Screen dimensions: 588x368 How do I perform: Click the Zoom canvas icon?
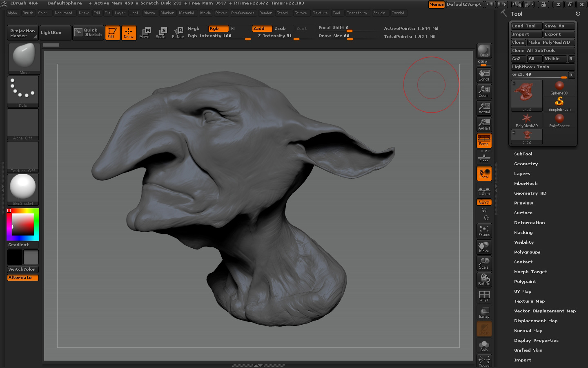tap(484, 92)
